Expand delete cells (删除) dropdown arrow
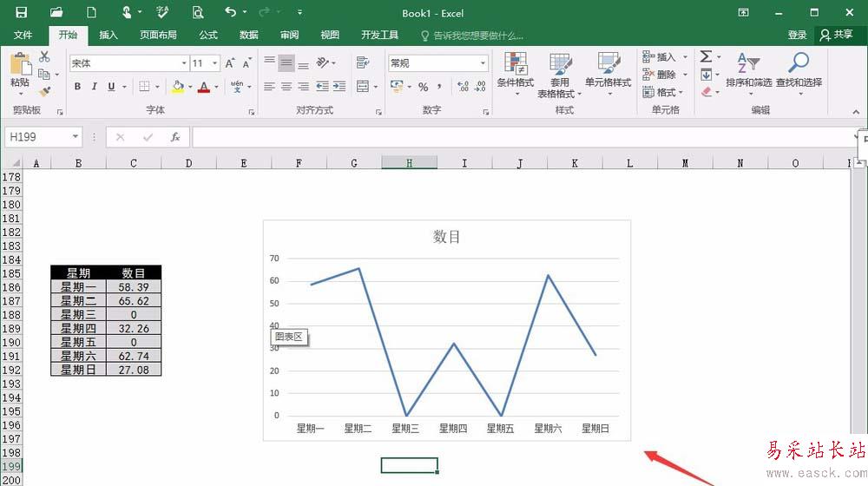The height and width of the screenshot is (486, 868). coord(686,75)
